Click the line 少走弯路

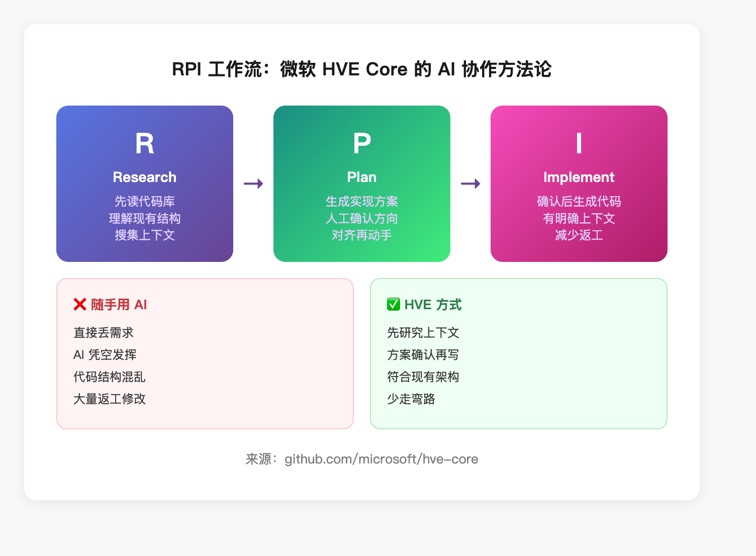(x=411, y=399)
